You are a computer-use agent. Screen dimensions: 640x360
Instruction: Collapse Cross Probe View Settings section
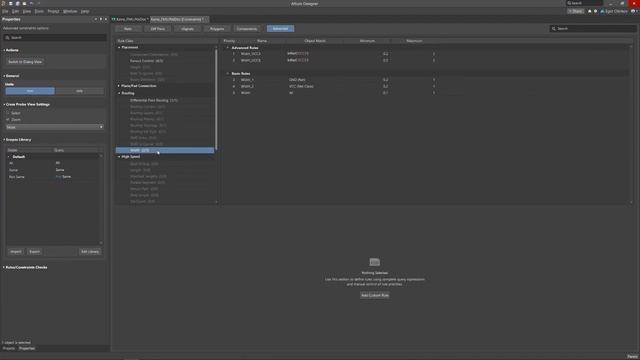coord(4,104)
